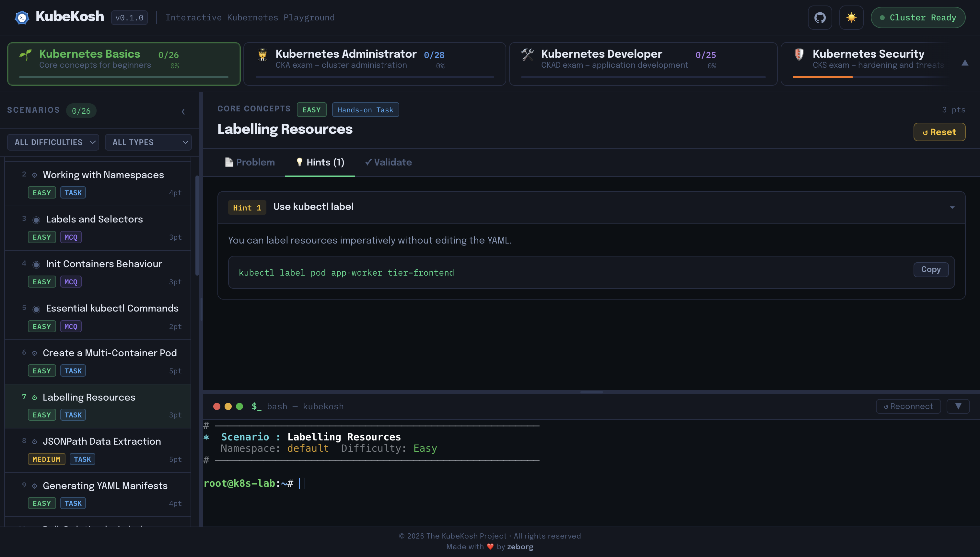Click the gear icon beside Labelling Resources
Image resolution: width=980 pixels, height=557 pixels.
click(x=34, y=397)
